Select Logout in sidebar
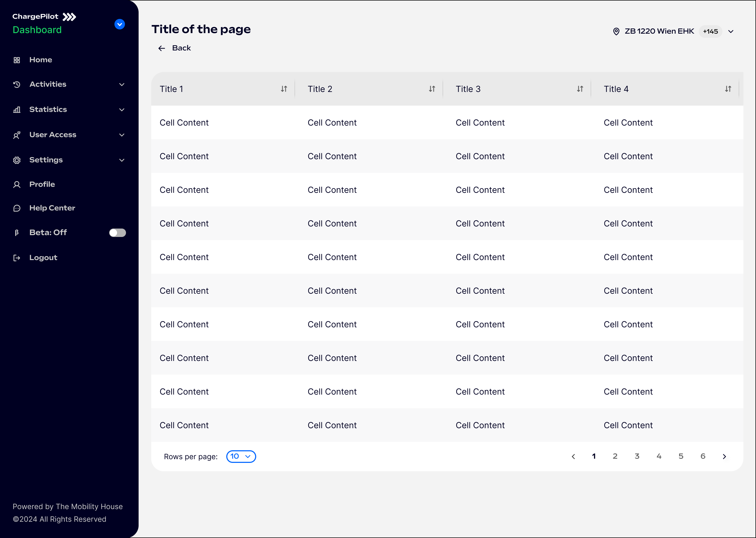 (x=43, y=258)
